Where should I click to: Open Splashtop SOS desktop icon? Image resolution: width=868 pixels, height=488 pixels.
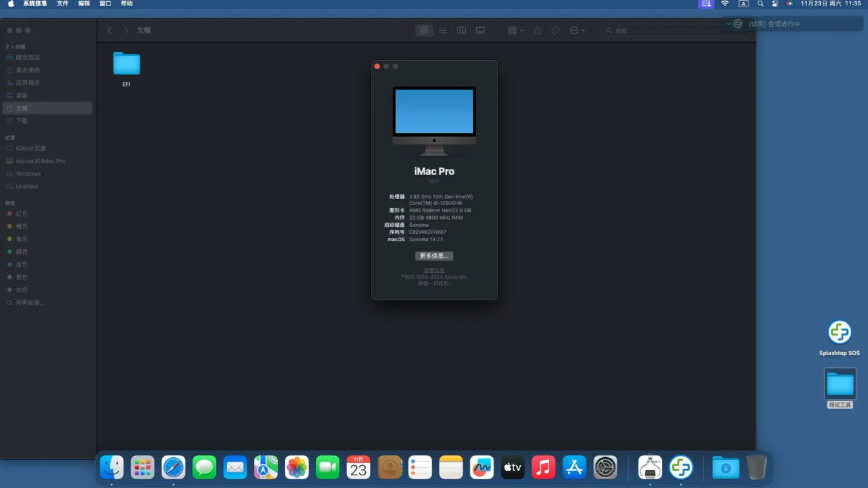tap(839, 333)
